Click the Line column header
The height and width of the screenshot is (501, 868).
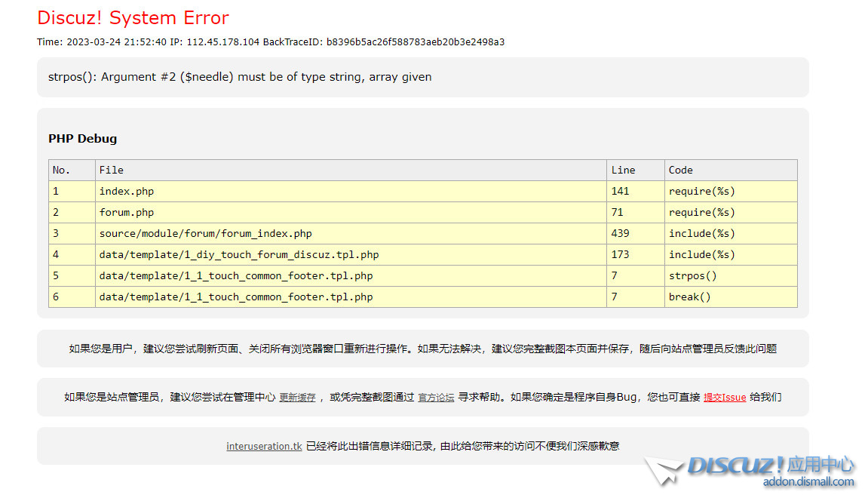[623, 171]
